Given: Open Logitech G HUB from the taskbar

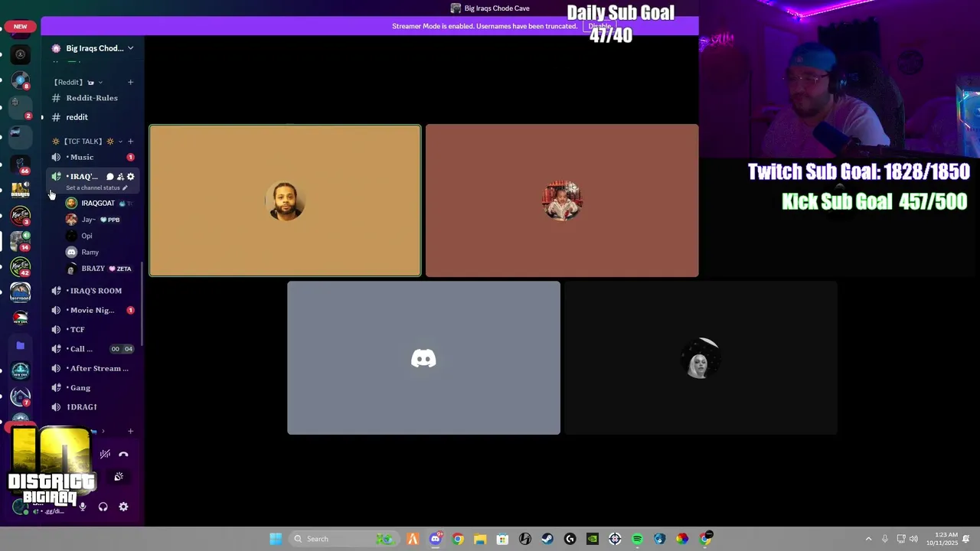Looking at the screenshot, I should (x=570, y=539).
